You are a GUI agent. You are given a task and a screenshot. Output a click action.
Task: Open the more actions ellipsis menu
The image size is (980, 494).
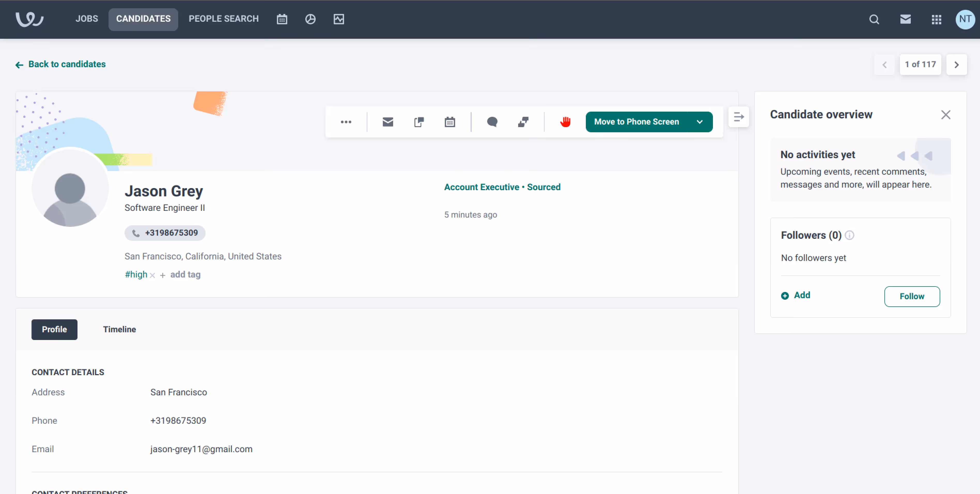[x=346, y=122]
